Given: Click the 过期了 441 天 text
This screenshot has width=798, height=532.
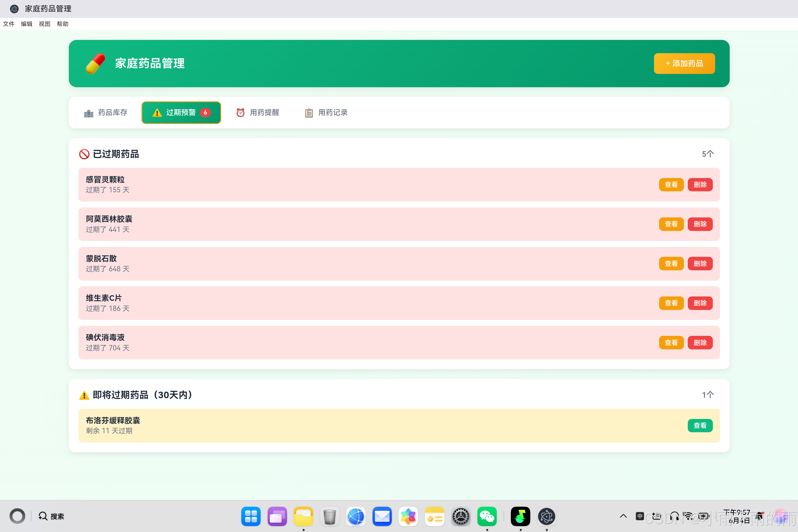Looking at the screenshot, I should (x=108, y=229).
